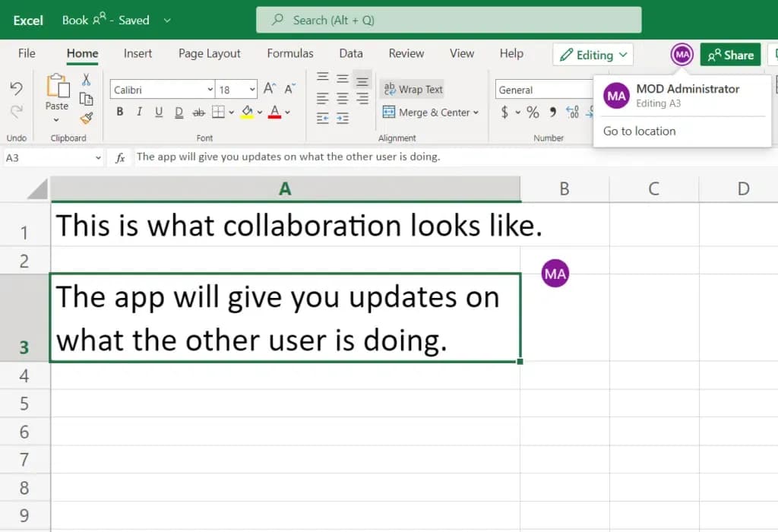Image resolution: width=778 pixels, height=532 pixels.
Task: Expand the Merge & Center dropdown
Action: pyautogui.click(x=476, y=112)
